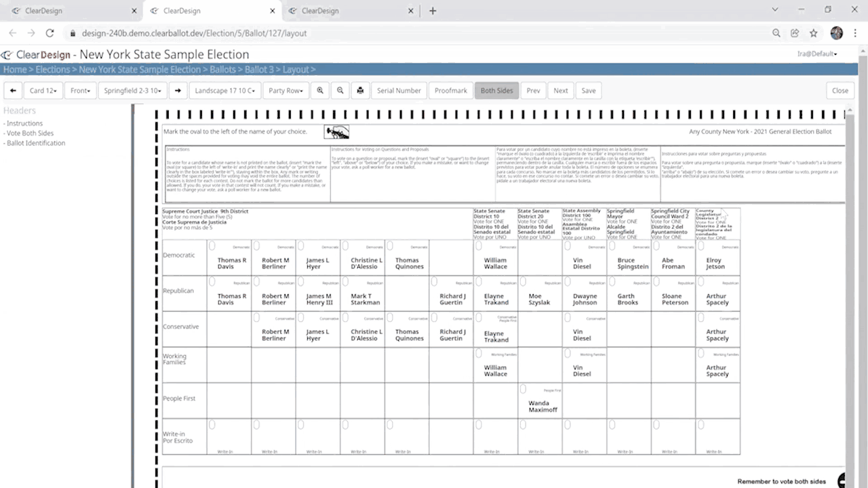The height and width of the screenshot is (488, 868).
Task: Expand the Springfield 2-3 10 dropdown
Action: (x=132, y=91)
